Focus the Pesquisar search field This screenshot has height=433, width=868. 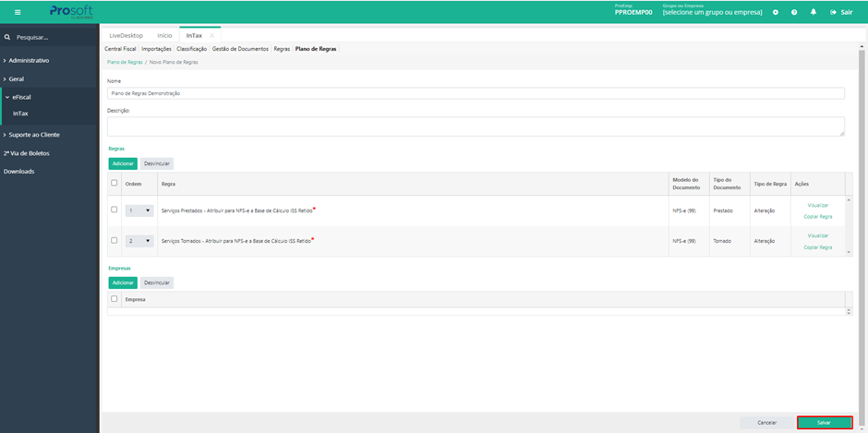[x=50, y=38]
